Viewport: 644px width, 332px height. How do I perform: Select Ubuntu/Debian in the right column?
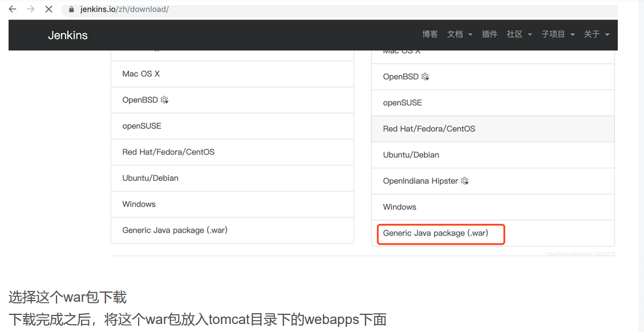click(x=493, y=155)
